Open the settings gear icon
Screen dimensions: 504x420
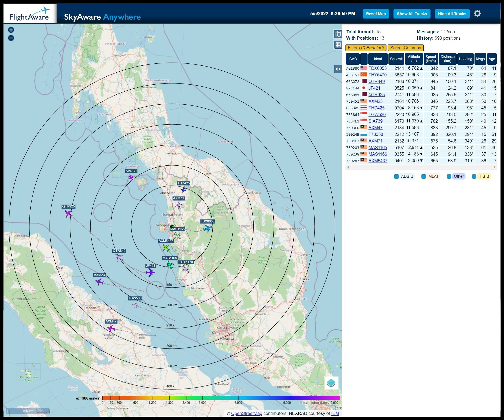point(477,13)
